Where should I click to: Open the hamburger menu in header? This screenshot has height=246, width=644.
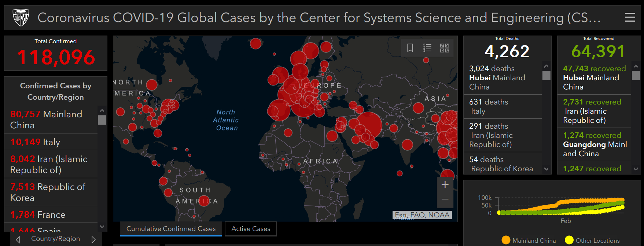click(630, 17)
